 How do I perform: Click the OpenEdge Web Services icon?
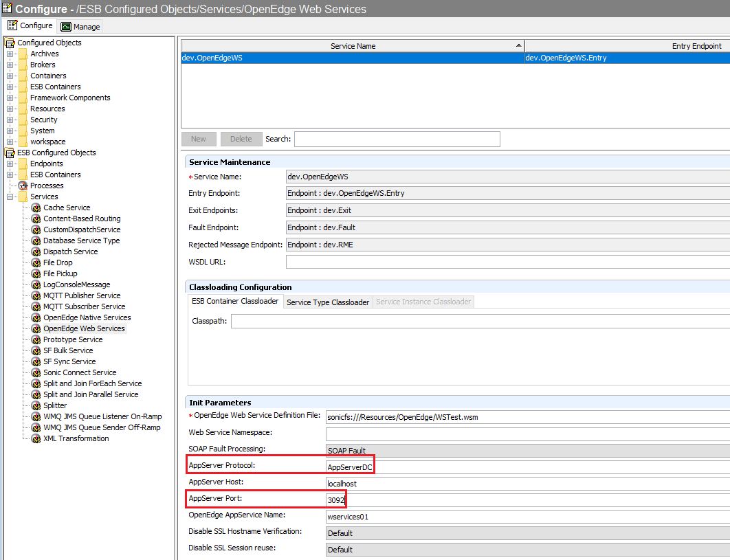tap(36, 328)
